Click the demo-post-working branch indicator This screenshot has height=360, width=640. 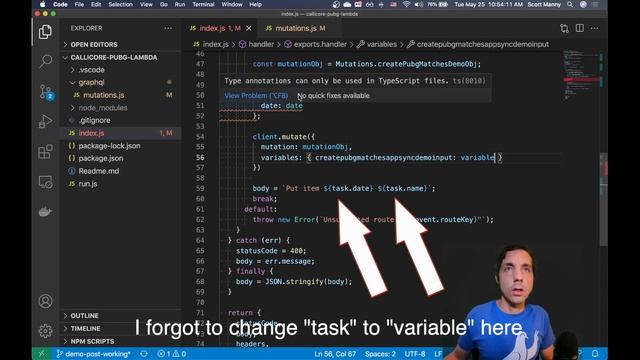pyautogui.click(x=93, y=354)
